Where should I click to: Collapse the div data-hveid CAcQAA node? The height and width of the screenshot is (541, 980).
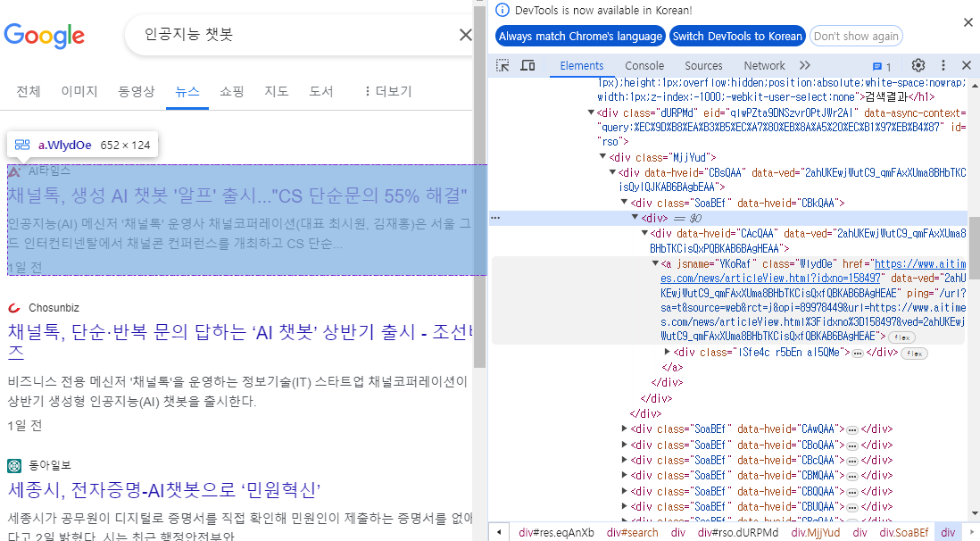[x=644, y=233]
